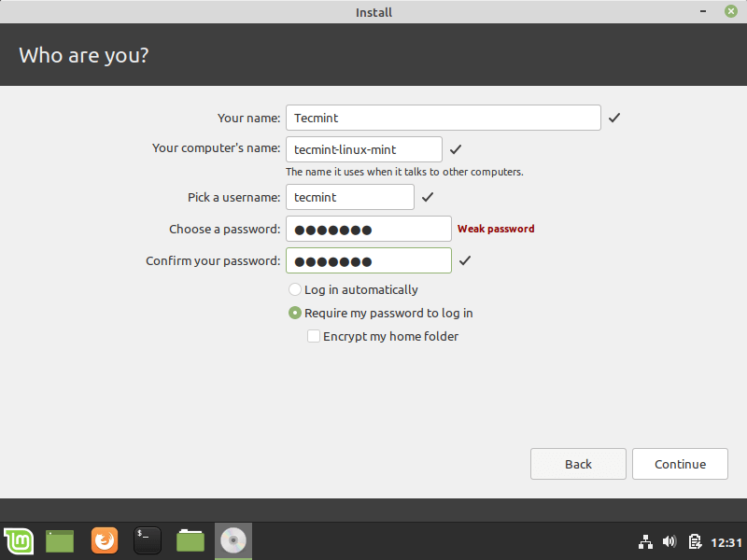Focus the Choose a password field
The image size is (747, 560).
coord(368,229)
